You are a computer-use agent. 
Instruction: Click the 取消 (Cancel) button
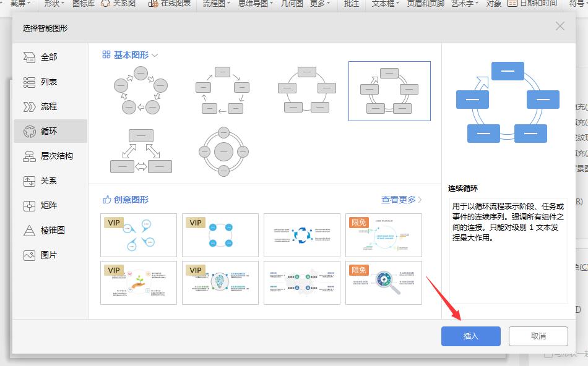click(x=538, y=336)
